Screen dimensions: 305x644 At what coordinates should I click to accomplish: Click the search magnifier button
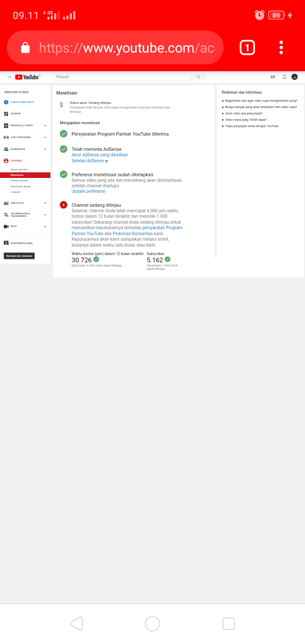click(198, 77)
